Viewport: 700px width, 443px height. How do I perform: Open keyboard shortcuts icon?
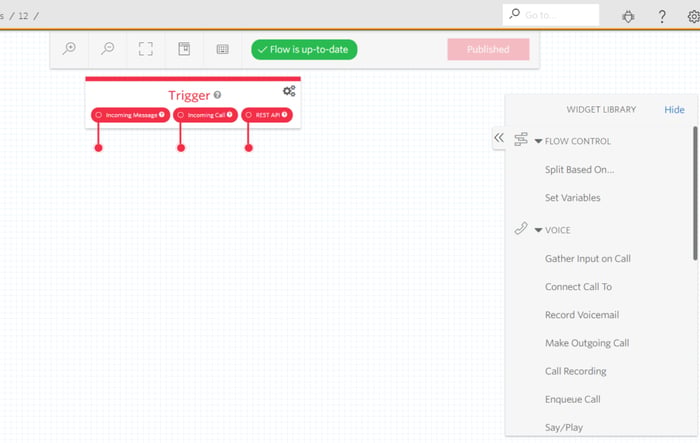coord(222,49)
